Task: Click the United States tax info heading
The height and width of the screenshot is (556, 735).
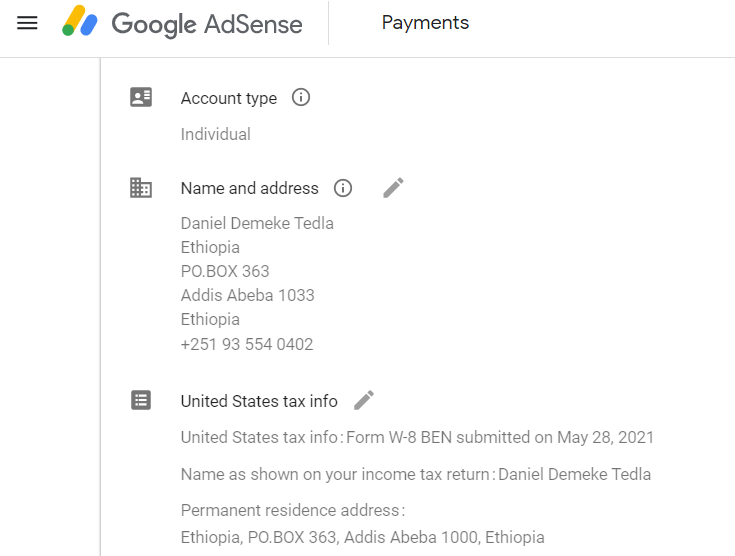Action: (259, 401)
